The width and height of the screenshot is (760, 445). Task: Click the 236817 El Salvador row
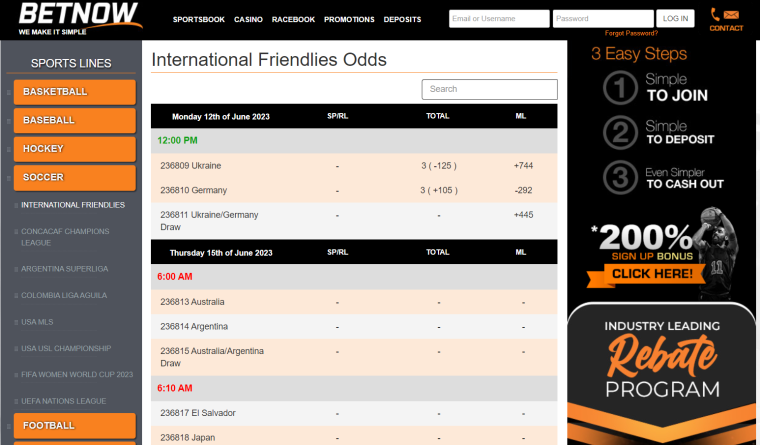354,413
